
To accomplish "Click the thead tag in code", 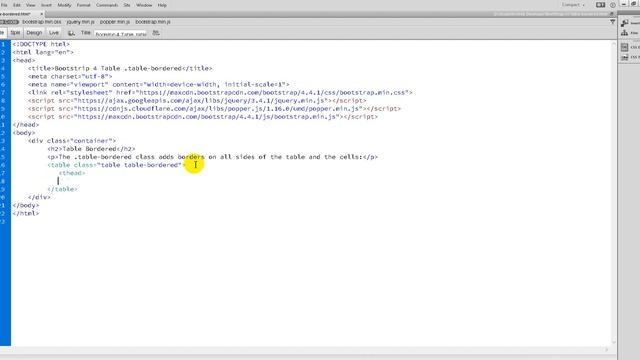I will (72, 173).
